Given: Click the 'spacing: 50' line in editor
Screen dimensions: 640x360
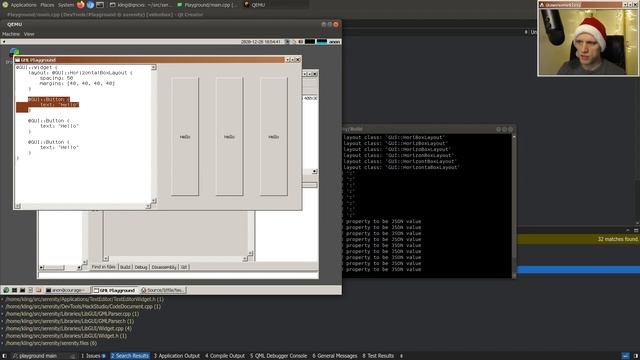Looking at the screenshot, I should point(56,78).
